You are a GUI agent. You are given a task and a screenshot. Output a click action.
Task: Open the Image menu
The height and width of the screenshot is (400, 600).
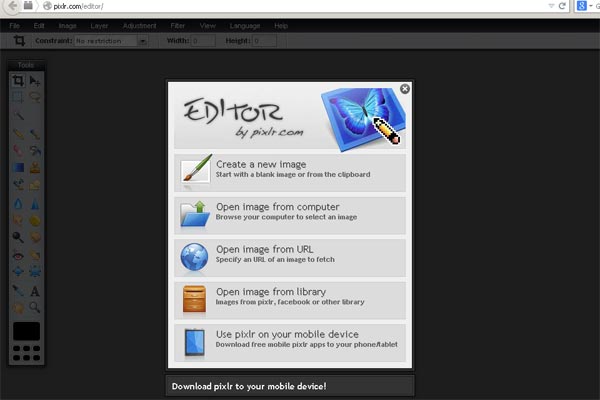67,26
